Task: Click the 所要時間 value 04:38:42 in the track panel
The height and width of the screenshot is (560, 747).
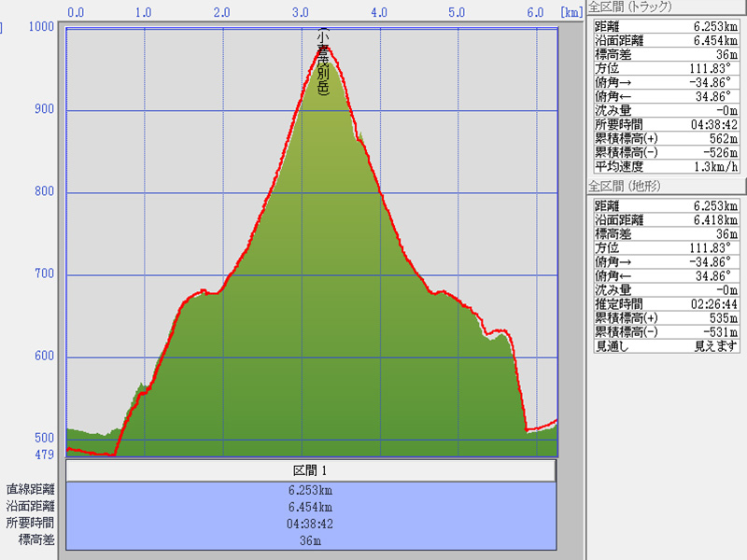Action: pos(713,124)
